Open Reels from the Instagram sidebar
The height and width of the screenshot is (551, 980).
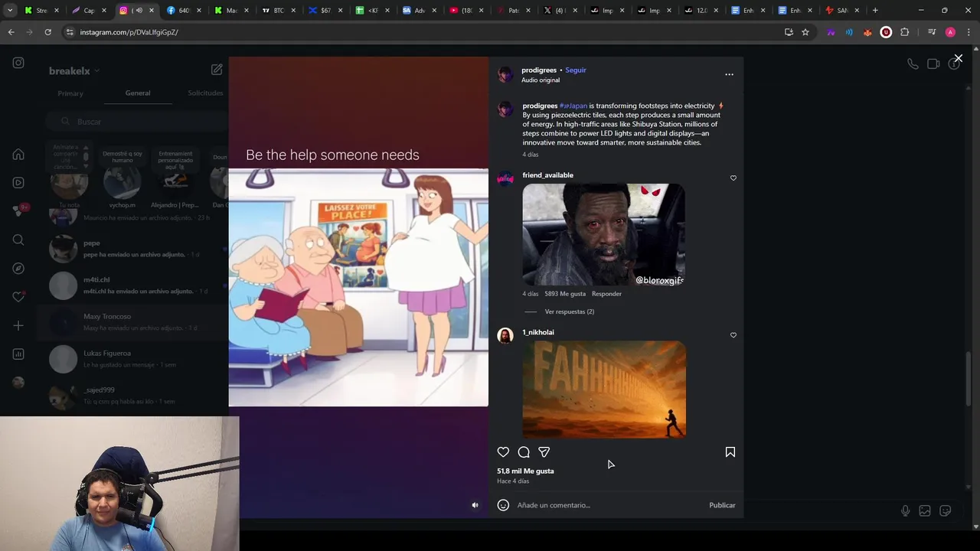pyautogui.click(x=18, y=182)
